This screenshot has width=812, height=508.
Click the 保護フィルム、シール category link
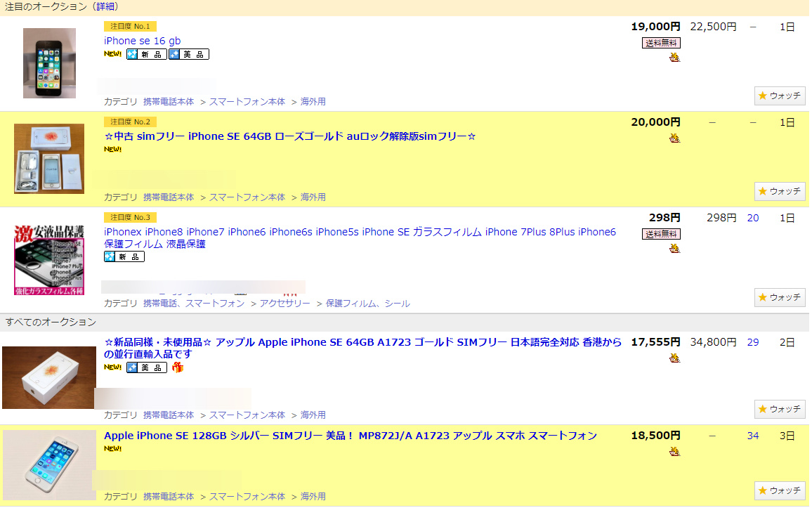(x=369, y=304)
